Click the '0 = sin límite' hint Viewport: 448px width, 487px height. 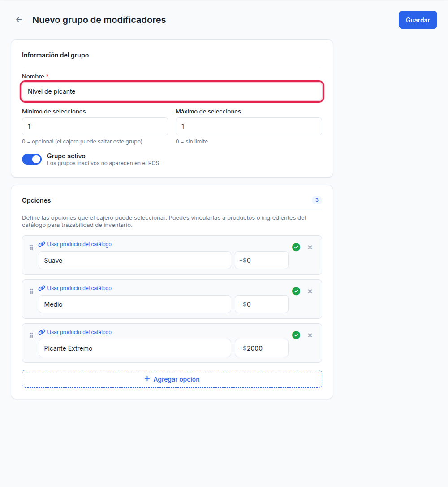coord(192,142)
